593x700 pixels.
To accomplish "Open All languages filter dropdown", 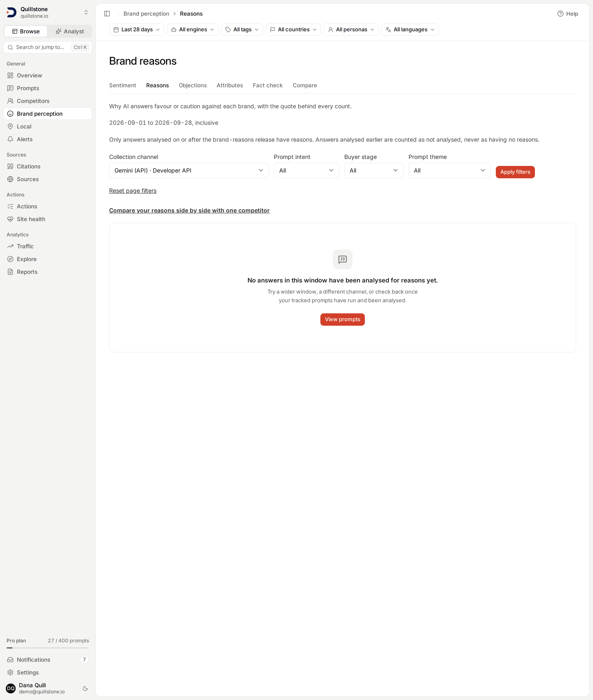I will click(410, 30).
